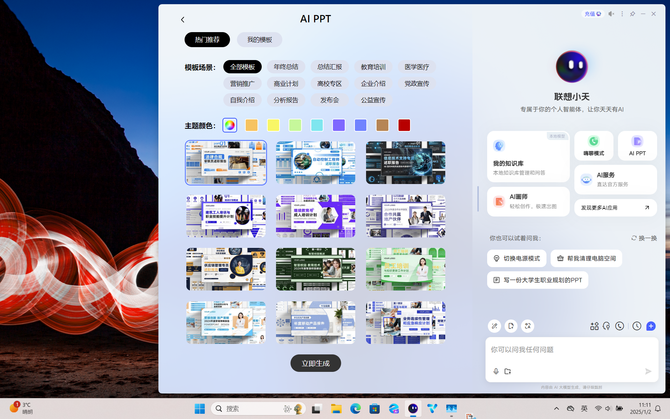Screen dimensions: 670x419
Task: Open 发现更多AI应用 link
Action: tap(615, 208)
